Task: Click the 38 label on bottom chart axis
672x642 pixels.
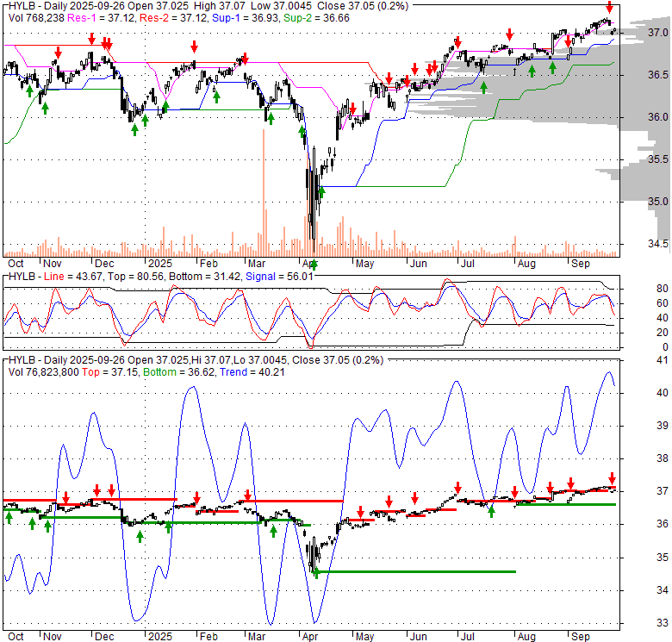Action: coord(663,458)
